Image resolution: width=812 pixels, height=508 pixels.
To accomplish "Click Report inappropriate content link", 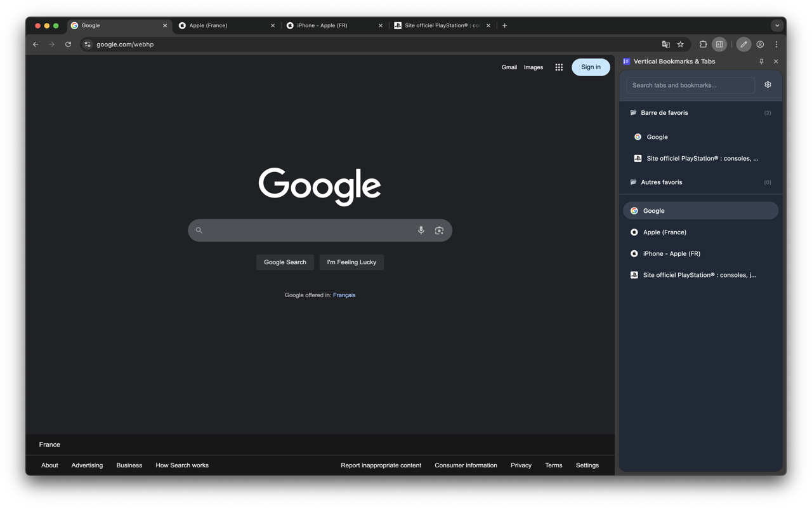I will pos(381,465).
